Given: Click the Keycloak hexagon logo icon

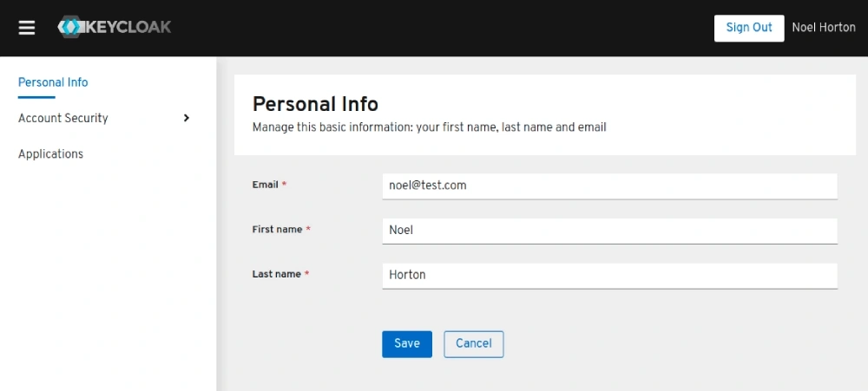Looking at the screenshot, I should pos(71,27).
